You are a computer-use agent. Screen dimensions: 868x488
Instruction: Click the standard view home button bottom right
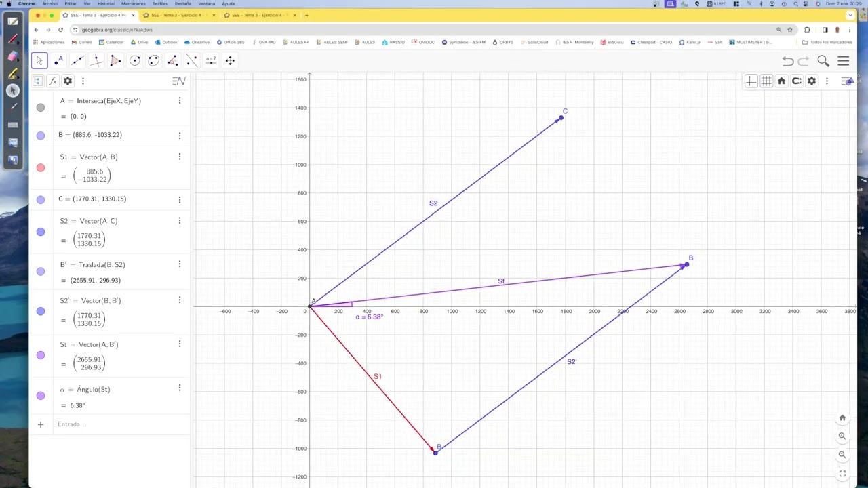pyautogui.click(x=842, y=418)
